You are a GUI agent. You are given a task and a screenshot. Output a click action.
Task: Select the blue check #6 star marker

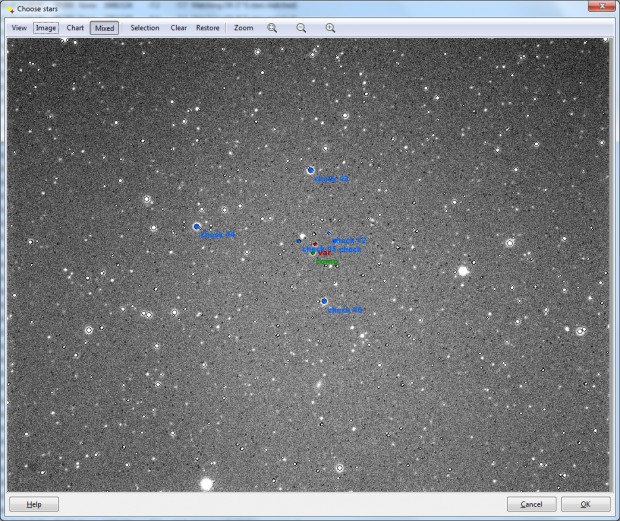click(x=324, y=301)
